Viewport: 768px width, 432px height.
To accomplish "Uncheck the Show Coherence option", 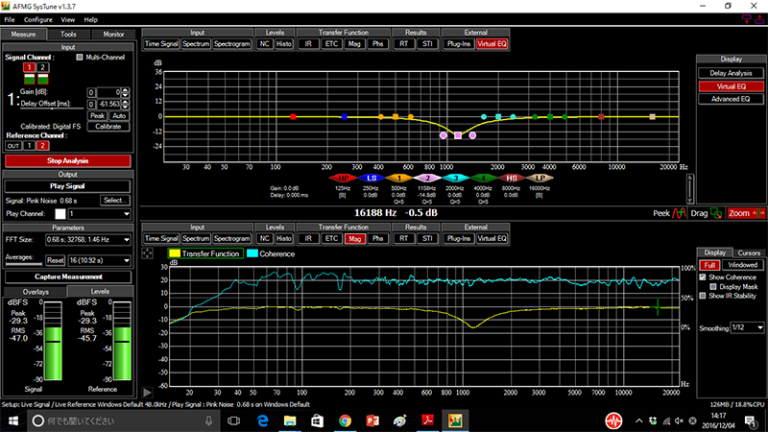I will (x=704, y=277).
